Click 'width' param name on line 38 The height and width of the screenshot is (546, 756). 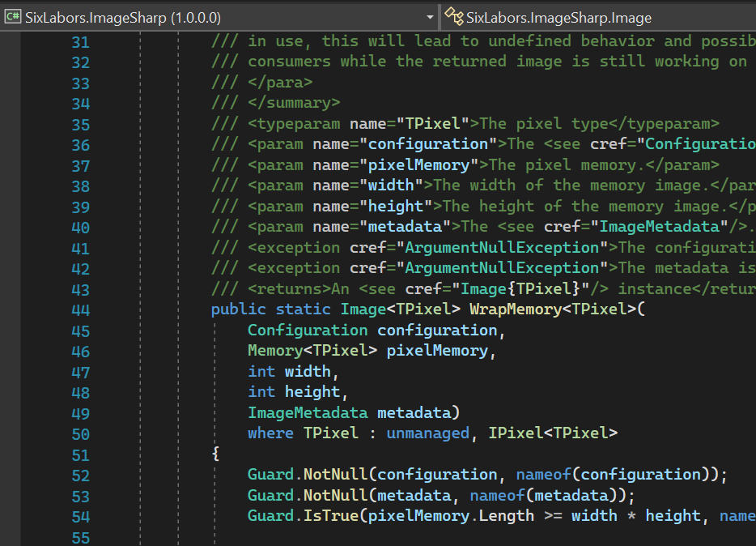[391, 186]
